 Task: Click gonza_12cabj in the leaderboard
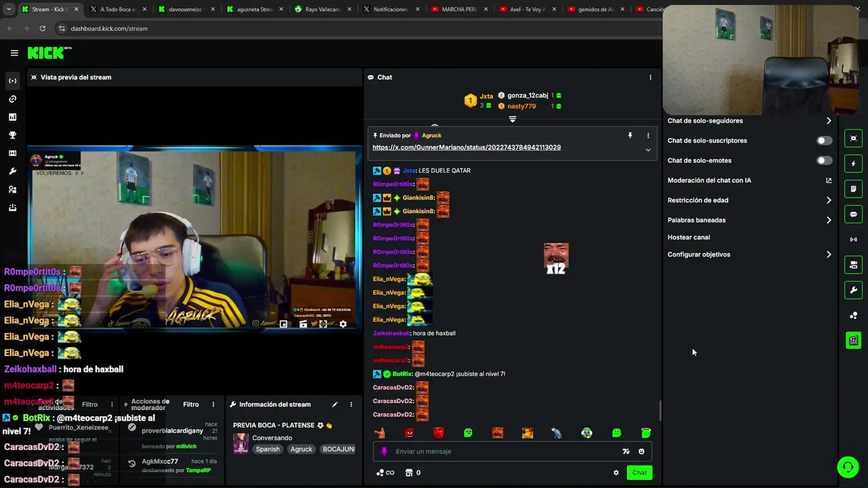[528, 96]
